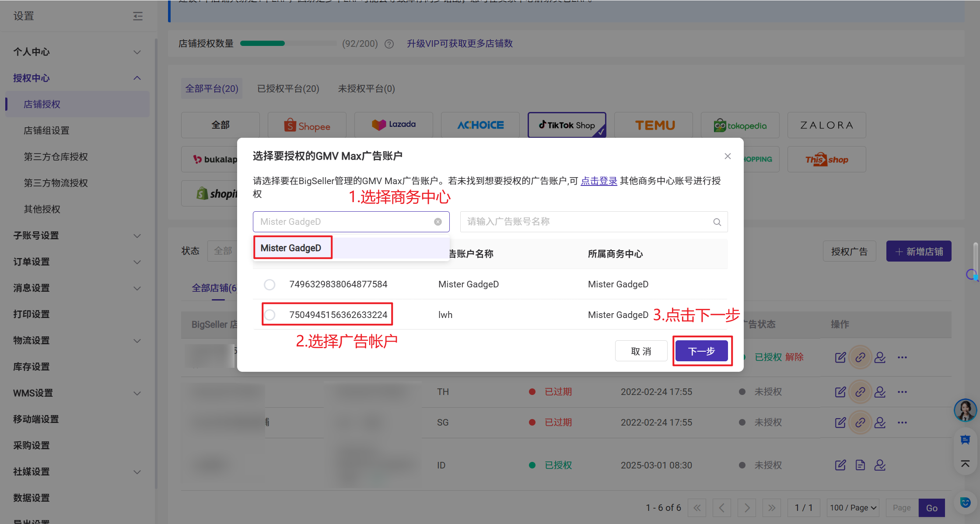
Task: Click the Page number input field
Action: [902, 508]
